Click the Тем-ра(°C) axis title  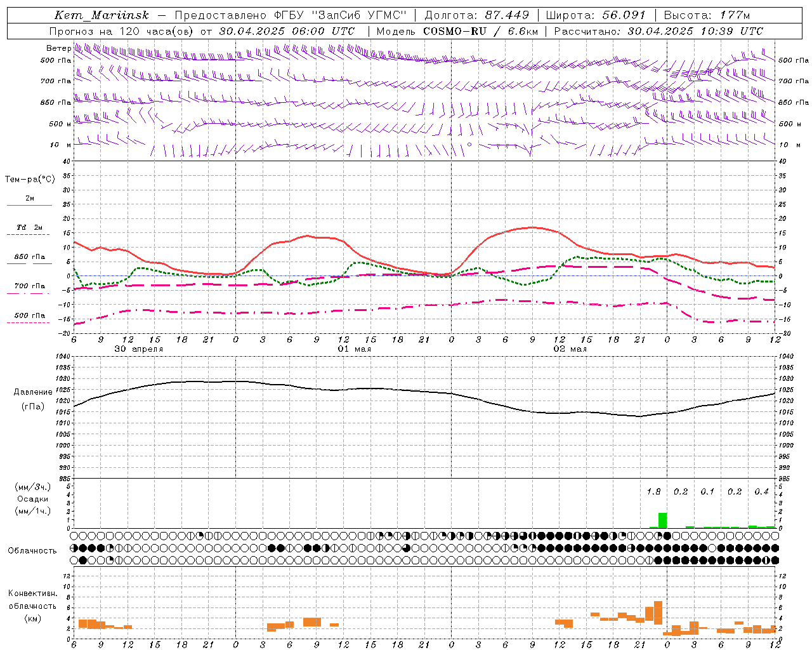[x=30, y=180]
